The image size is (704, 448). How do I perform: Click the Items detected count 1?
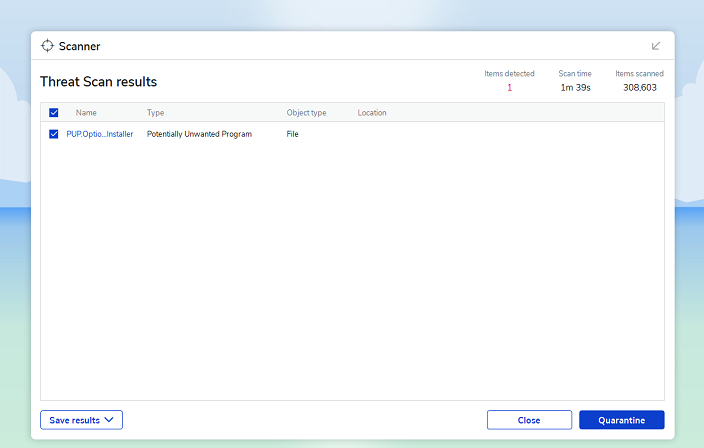pos(510,88)
